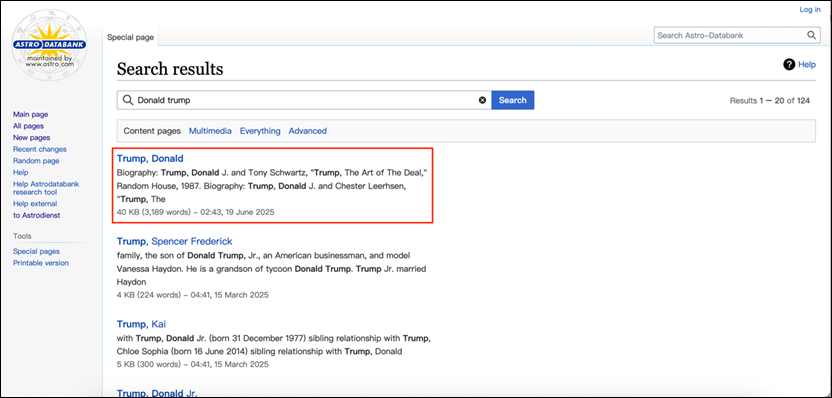Screen dimensions: 832x398
Task: Switch to Multimedia search profile
Action: [210, 131]
